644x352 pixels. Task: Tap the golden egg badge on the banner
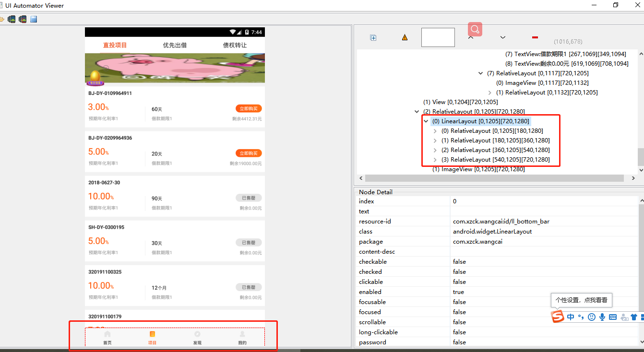coord(95,78)
